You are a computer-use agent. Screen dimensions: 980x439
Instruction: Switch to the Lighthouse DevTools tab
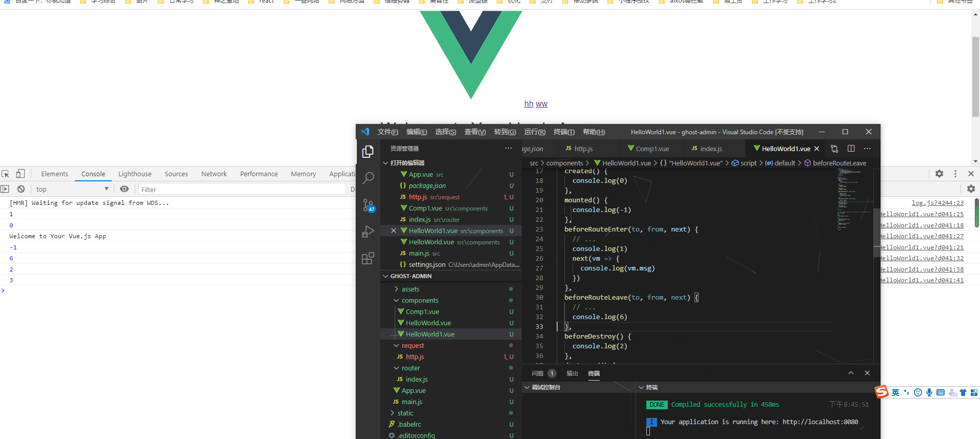pyautogui.click(x=135, y=174)
